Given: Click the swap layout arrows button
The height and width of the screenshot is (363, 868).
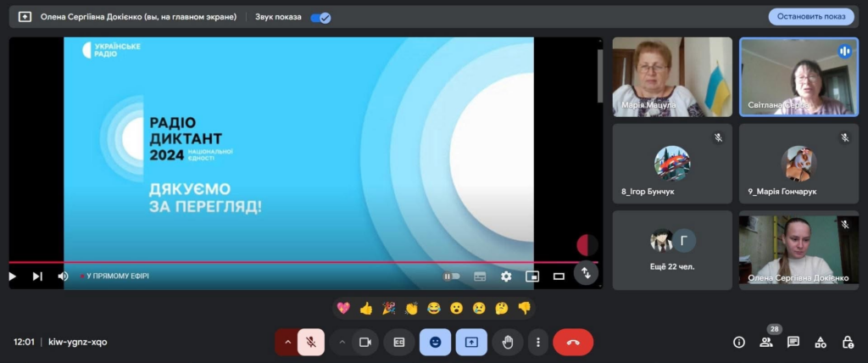Looking at the screenshot, I should click(586, 272).
